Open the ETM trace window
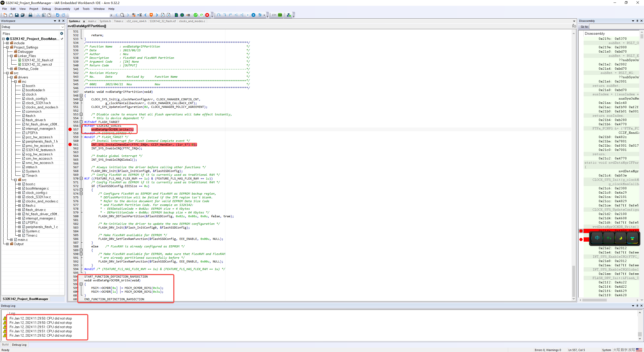The image size is (644, 352). tap(274, 15)
